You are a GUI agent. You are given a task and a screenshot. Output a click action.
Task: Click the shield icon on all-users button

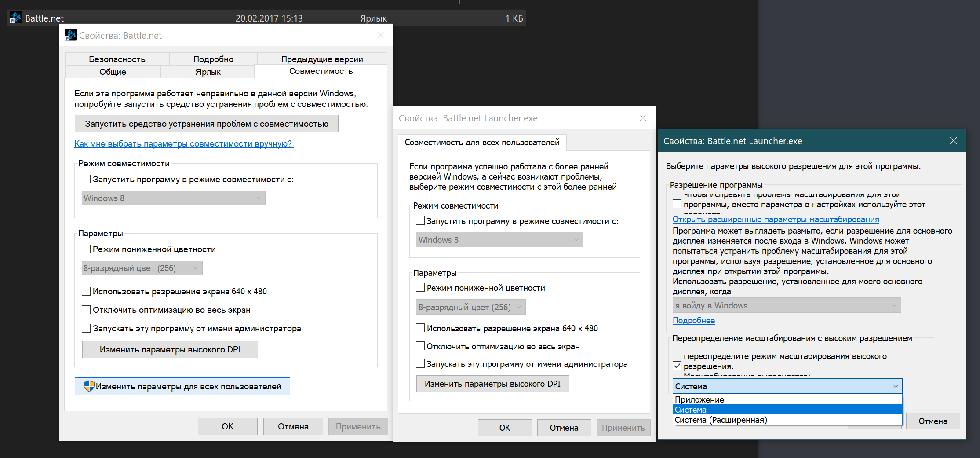pyautogui.click(x=89, y=386)
